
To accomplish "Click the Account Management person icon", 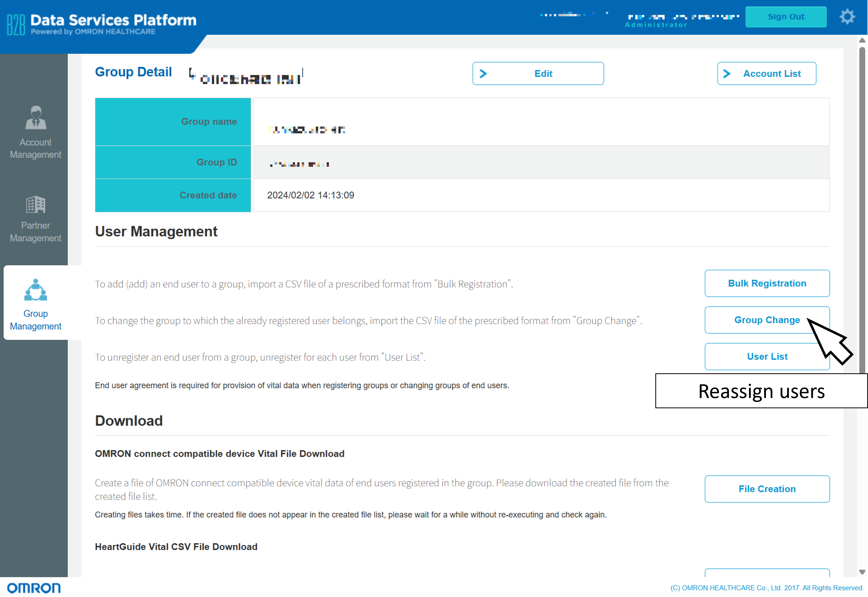I will [35, 118].
